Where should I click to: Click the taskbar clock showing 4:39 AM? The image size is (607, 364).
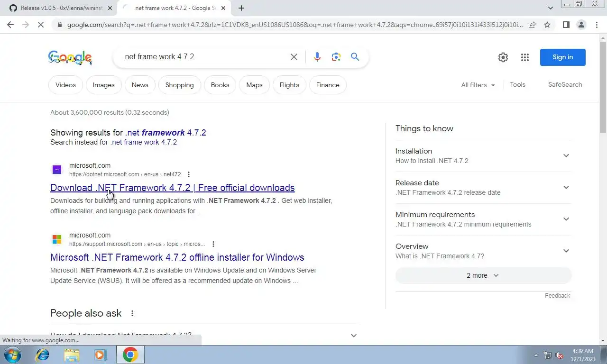pyautogui.click(x=583, y=355)
